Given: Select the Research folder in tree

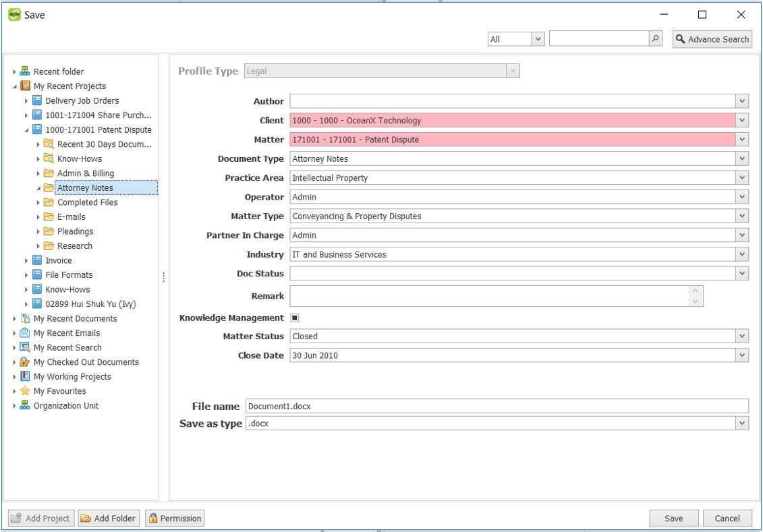Looking at the screenshot, I should pyautogui.click(x=74, y=245).
